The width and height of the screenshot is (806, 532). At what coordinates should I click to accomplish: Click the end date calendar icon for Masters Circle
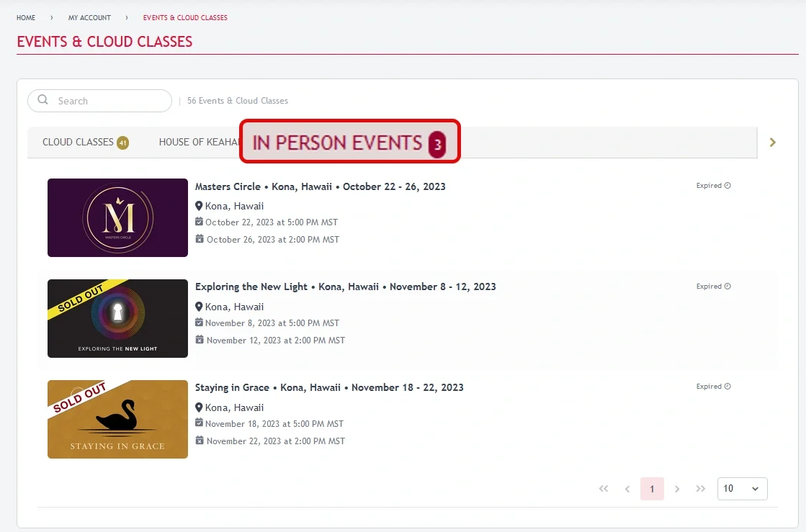tap(200, 239)
